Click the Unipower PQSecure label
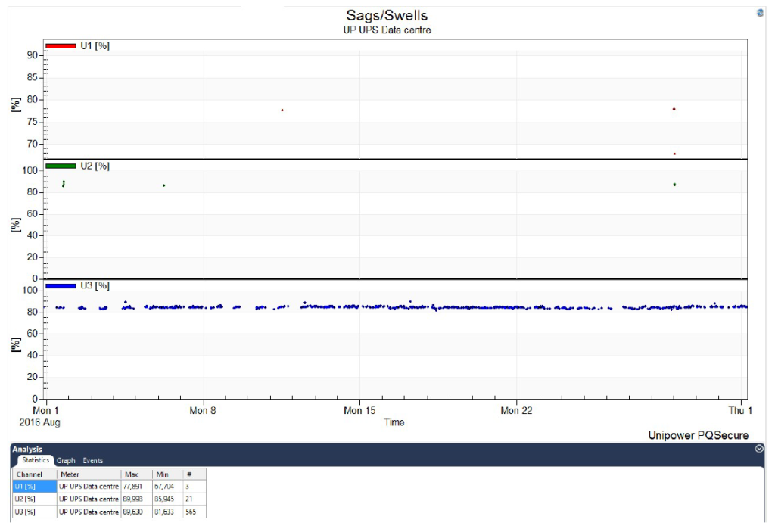The width and height of the screenshot is (775, 532). tap(699, 436)
